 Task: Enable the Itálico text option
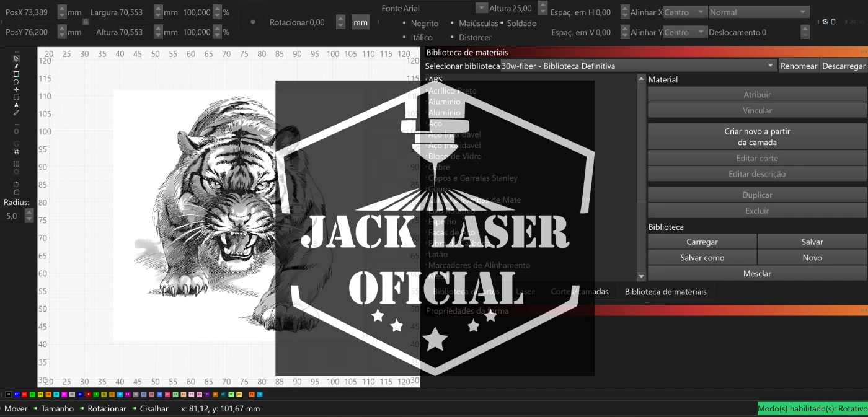coord(421,37)
